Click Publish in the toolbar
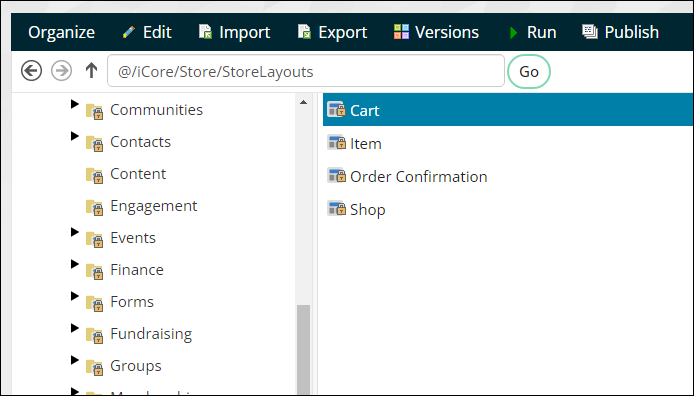Screen dimensions: 694x396 [x=621, y=32]
